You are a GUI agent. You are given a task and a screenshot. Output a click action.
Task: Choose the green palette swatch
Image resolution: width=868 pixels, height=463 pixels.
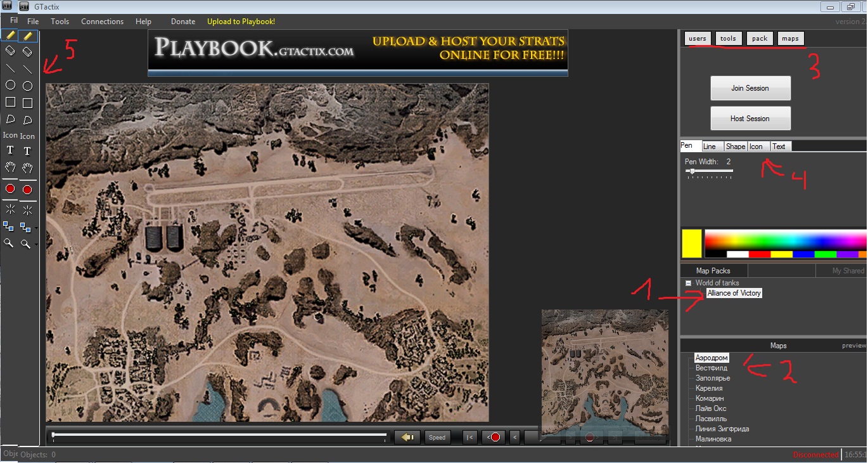[826, 254]
